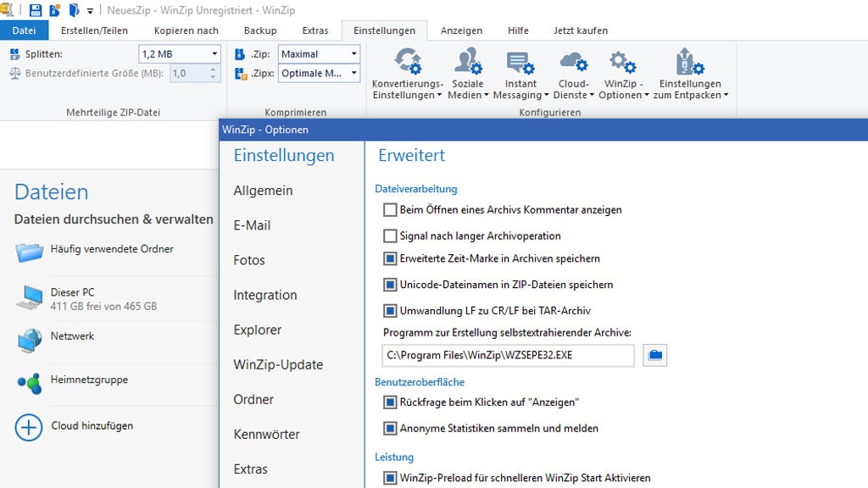Click the Cloud hinzufügen plus icon

point(29,427)
